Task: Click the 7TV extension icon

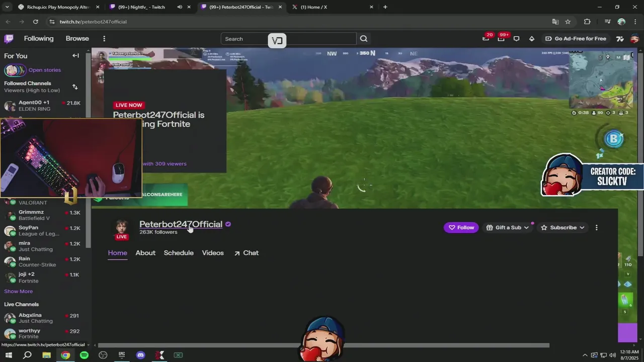Action: coord(620,39)
